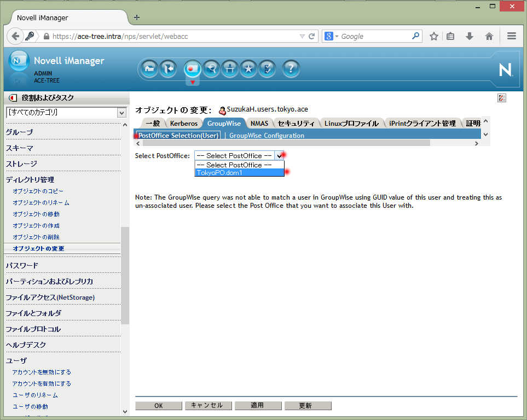This screenshot has width=527, height=420.
Task: Open オブジェクトのリネーム task link
Action: click(x=41, y=202)
